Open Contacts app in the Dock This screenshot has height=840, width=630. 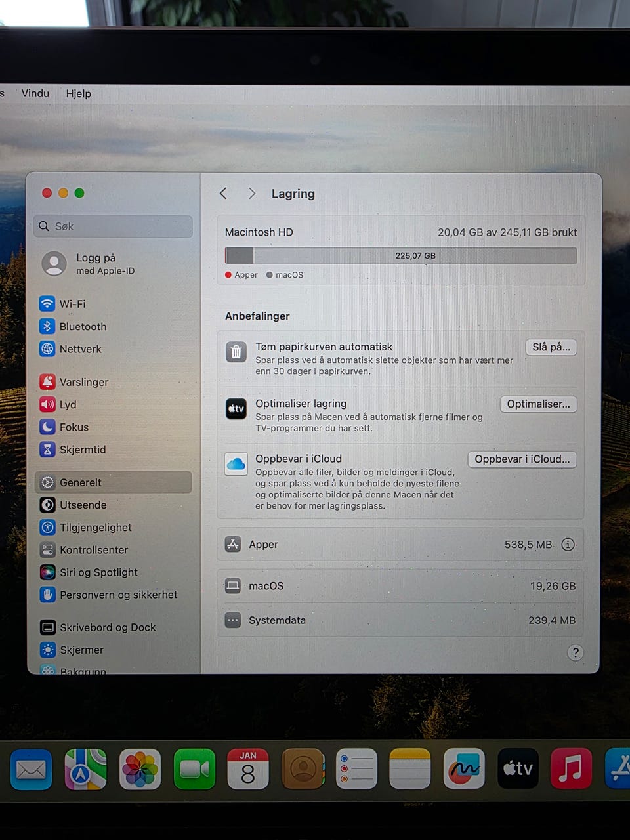(x=303, y=769)
